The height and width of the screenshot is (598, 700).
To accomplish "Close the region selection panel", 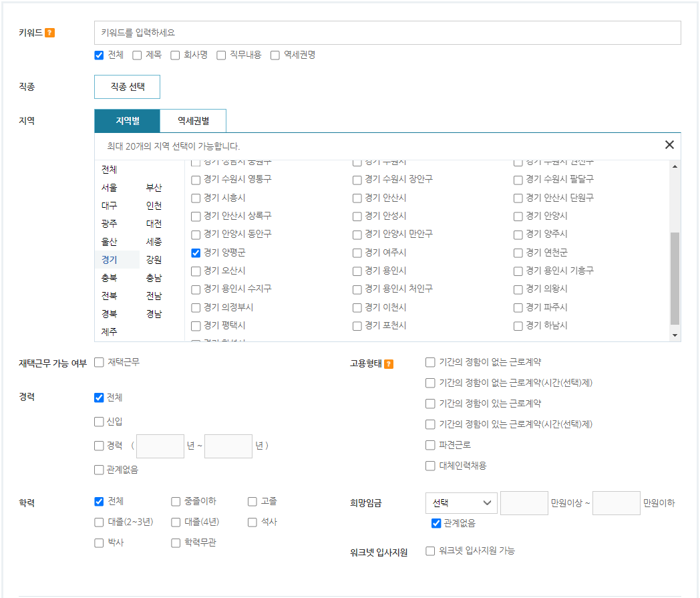I will pyautogui.click(x=669, y=144).
